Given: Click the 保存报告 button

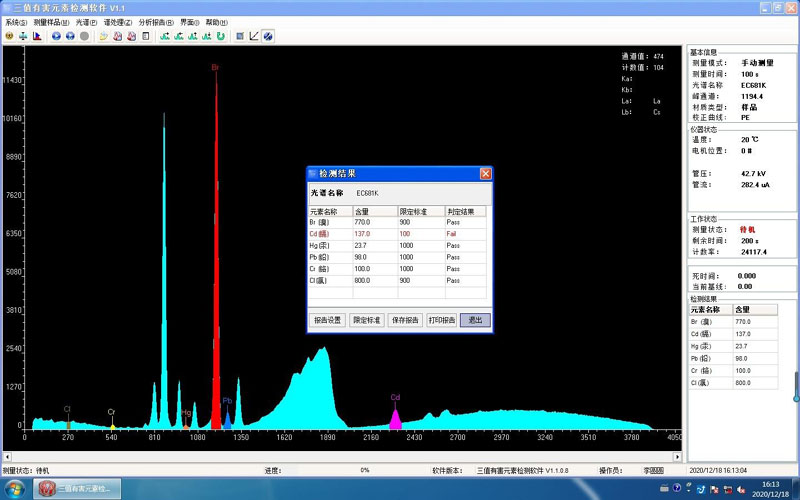Looking at the screenshot, I should (x=403, y=320).
